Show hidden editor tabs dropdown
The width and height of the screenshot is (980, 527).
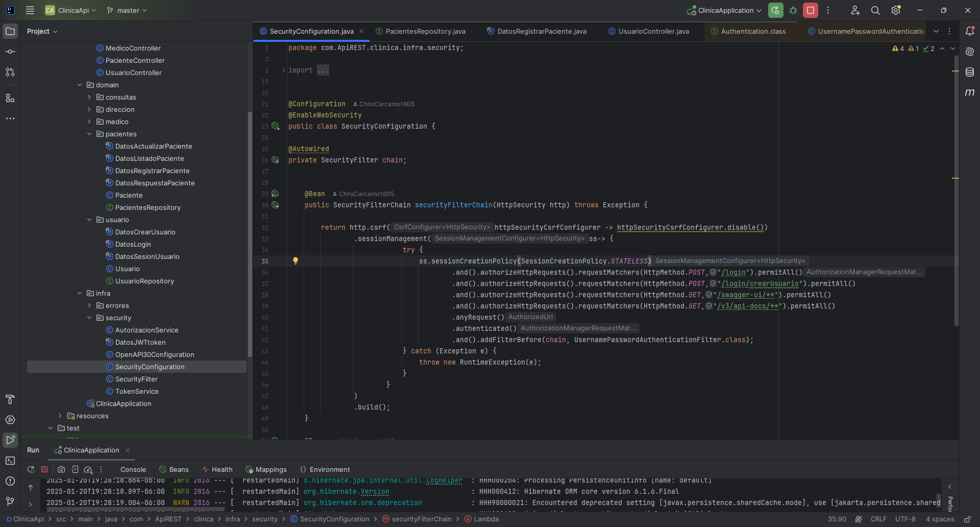[x=936, y=31]
